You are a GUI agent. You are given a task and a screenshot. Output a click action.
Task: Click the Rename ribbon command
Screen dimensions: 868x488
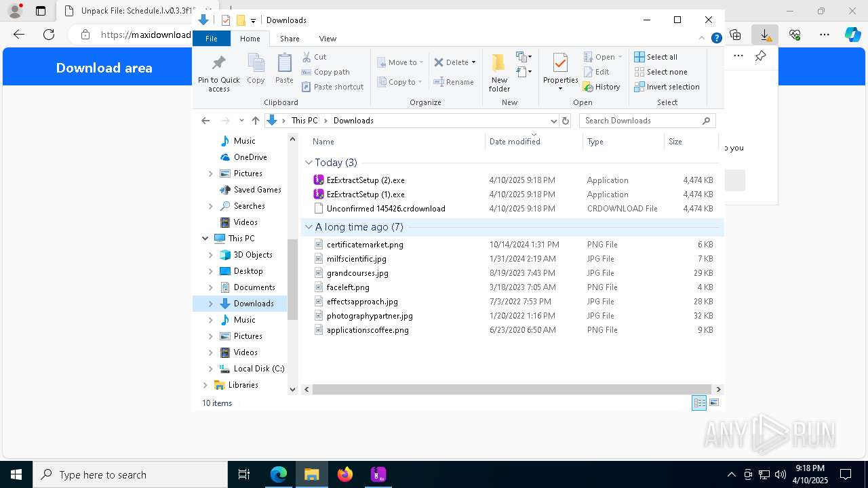[x=454, y=82]
